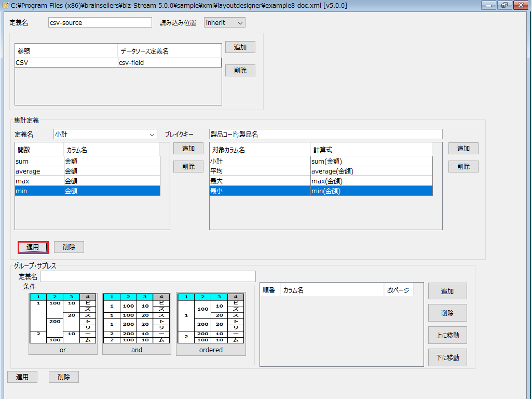Click 削除 beside the function list
The image size is (532, 399).
pyautogui.click(x=188, y=166)
